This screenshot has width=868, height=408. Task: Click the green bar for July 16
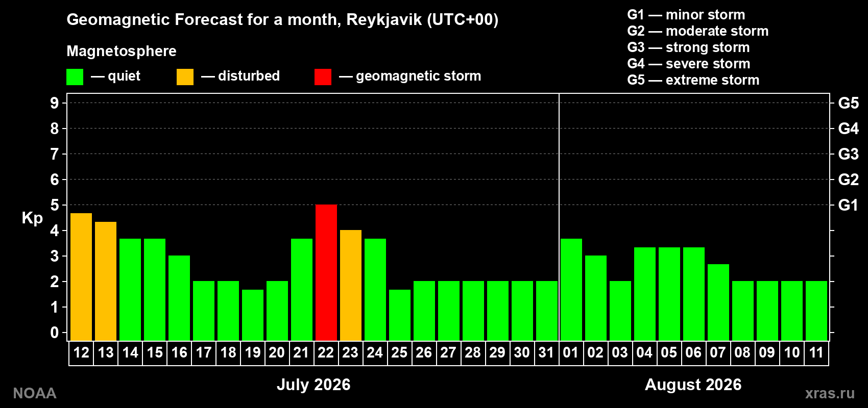(x=179, y=298)
